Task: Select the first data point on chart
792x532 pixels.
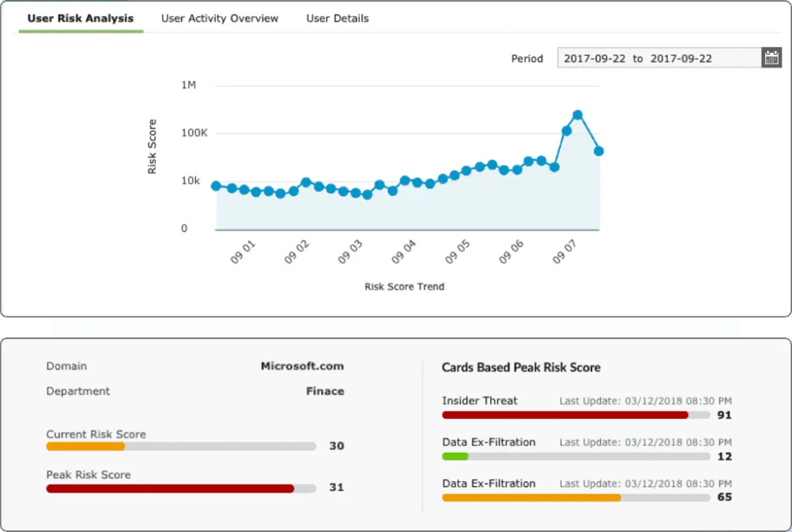Action: pos(216,186)
